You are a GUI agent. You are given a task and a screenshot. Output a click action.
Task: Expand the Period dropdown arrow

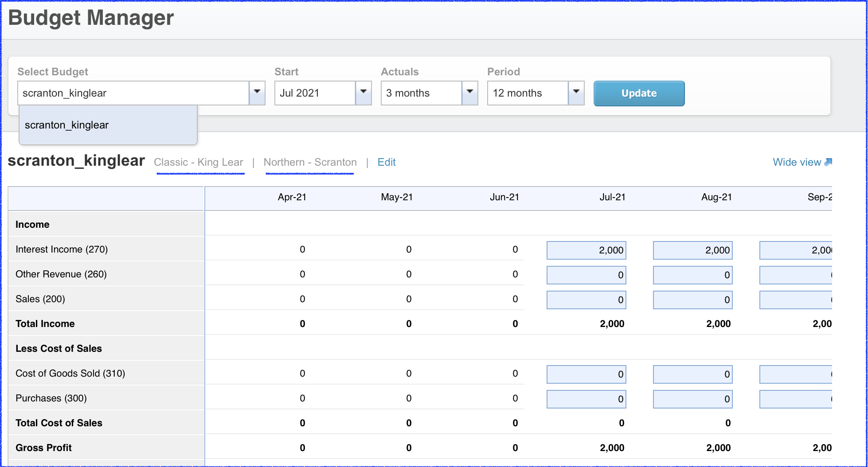pos(576,93)
